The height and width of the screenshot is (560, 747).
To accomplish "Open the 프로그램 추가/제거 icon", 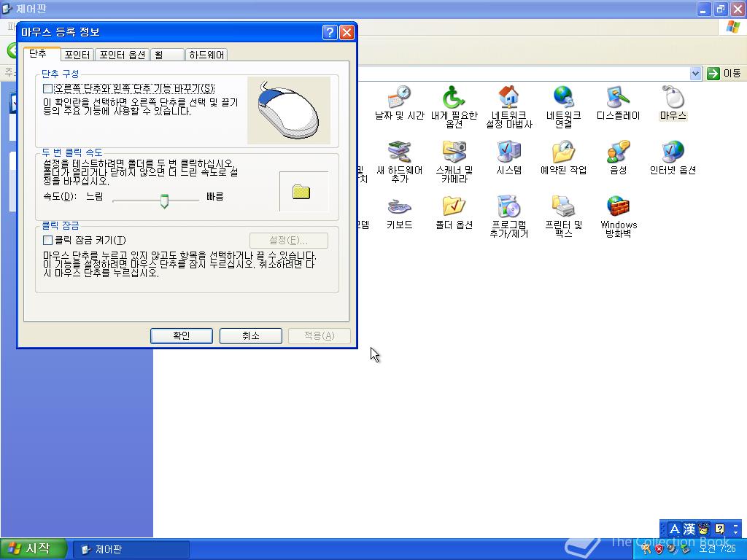I will pos(508,217).
